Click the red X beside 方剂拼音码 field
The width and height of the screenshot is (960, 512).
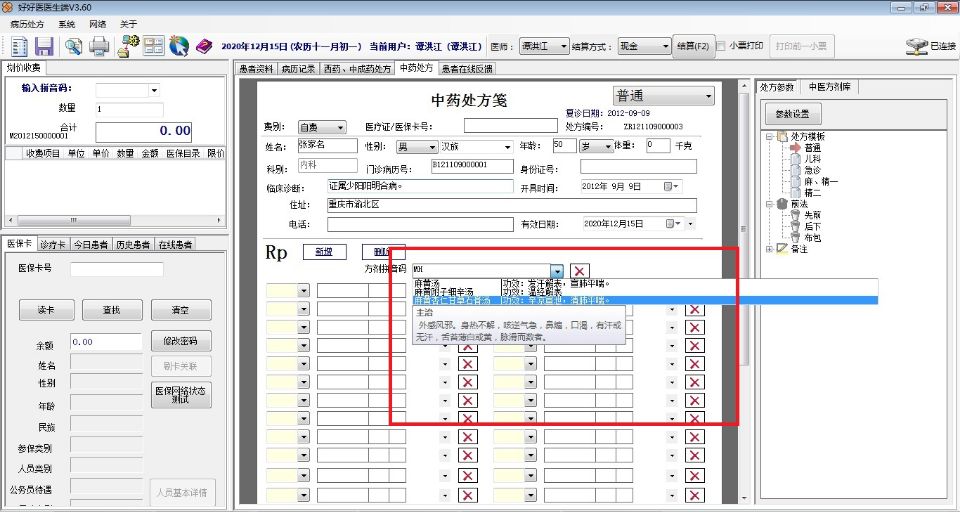[x=581, y=271]
